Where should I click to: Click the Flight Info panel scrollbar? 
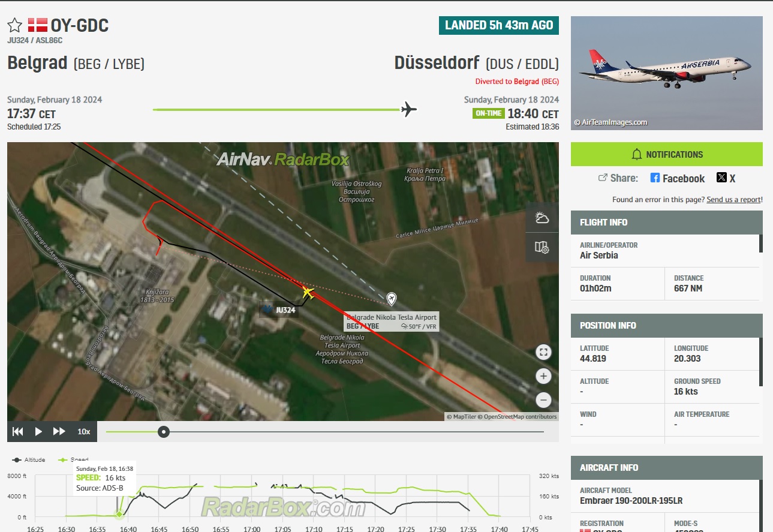point(761,243)
